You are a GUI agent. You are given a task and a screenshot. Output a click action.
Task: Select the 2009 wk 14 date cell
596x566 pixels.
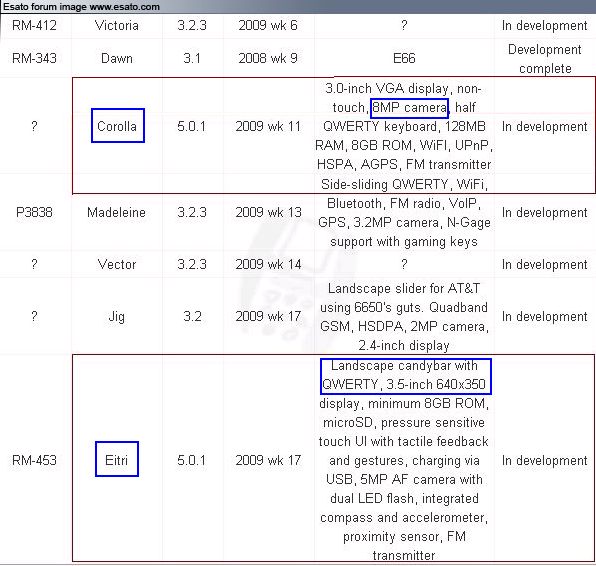268,264
